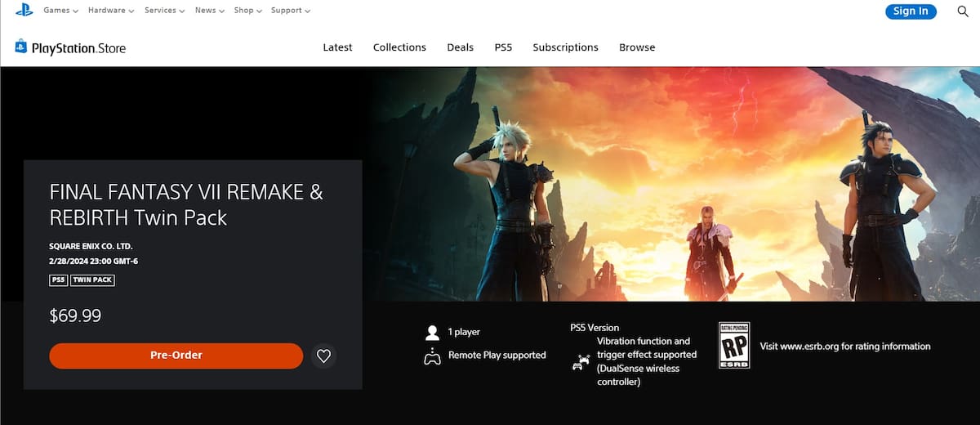This screenshot has width=980, height=425.
Task: Click the PlayStation logo icon at top-left
Action: (23, 11)
